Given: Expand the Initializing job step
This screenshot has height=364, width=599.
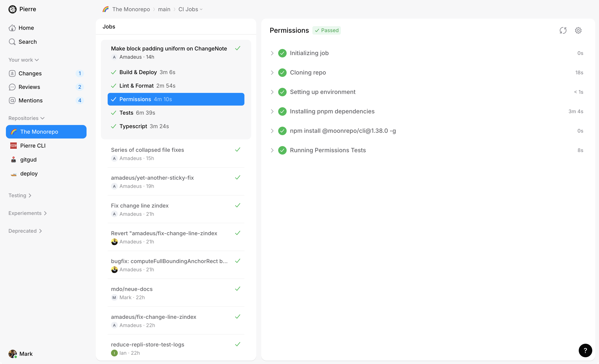Looking at the screenshot, I should [x=272, y=53].
